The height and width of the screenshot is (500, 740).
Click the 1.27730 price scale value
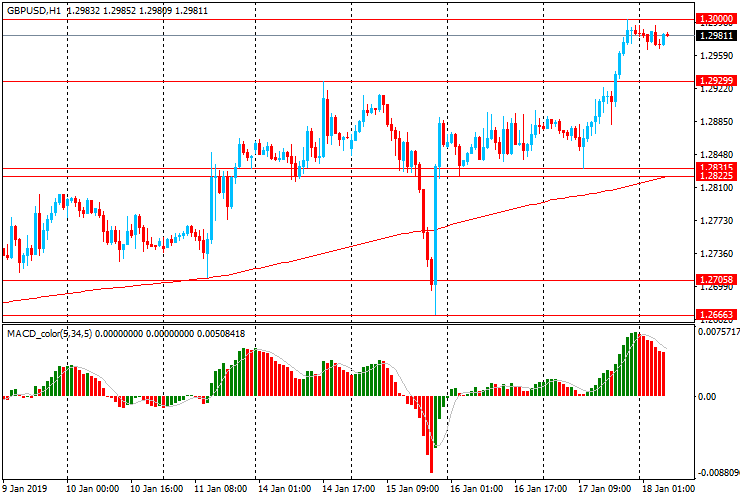coord(716,221)
